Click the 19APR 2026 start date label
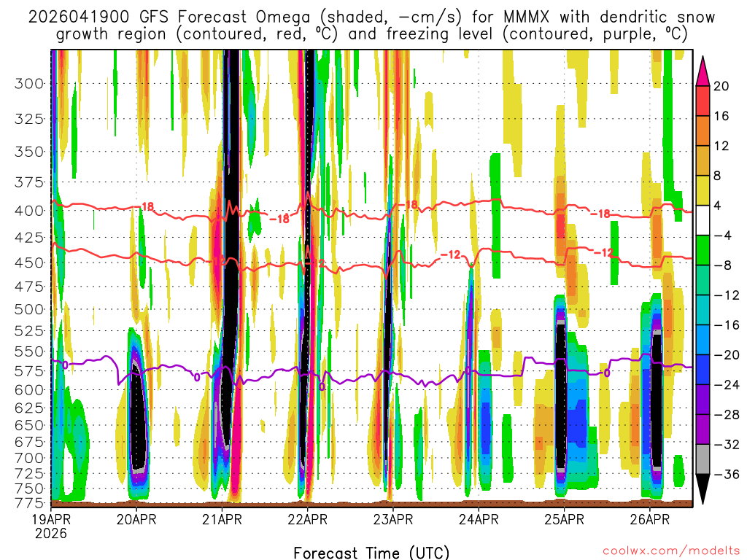Viewport: 747px width, 560px height. click(50, 526)
